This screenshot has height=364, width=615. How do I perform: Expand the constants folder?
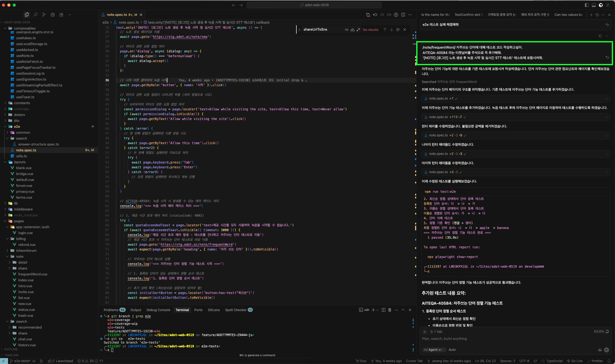(x=22, y=103)
